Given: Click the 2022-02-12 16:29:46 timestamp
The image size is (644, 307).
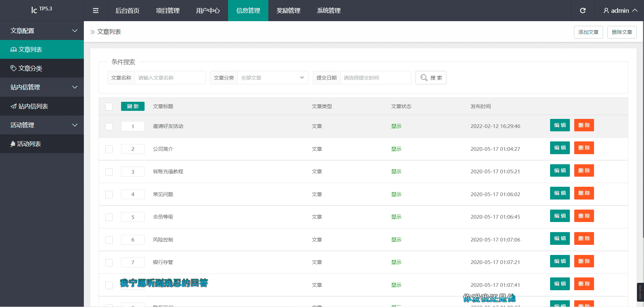Looking at the screenshot, I should pos(495,126).
